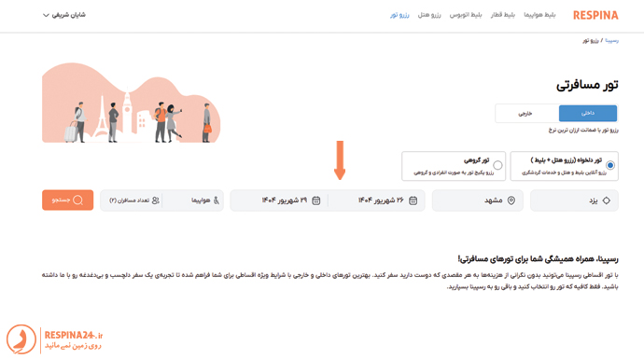Click the magnifier icon in جستجو button

pyautogui.click(x=78, y=200)
